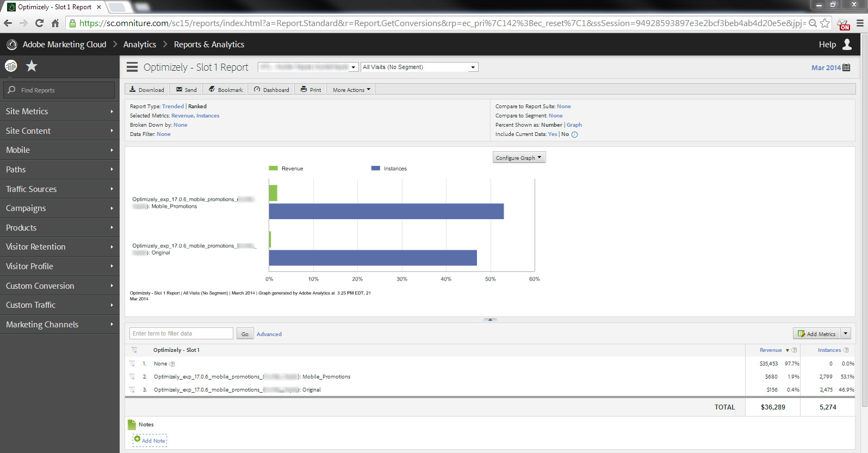The image size is (868, 453).
Task: Bookmark page with browser star icon
Action: coord(825,23)
